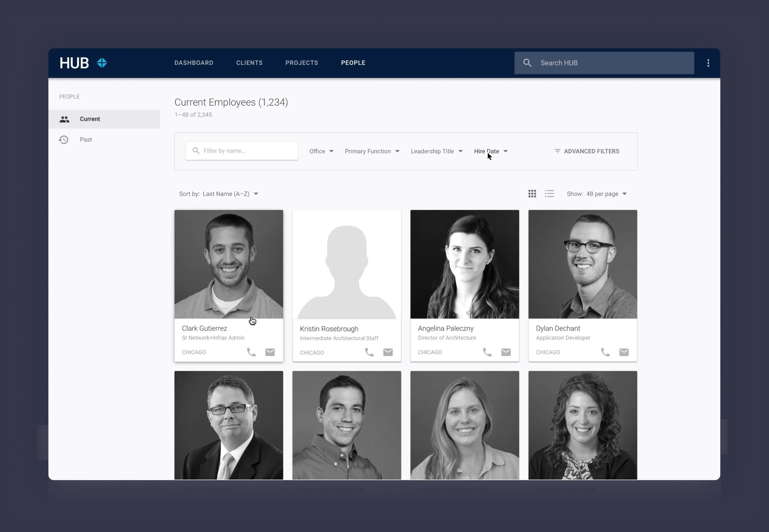Open the Hire Date filter dropdown
The image size is (769, 532).
[490, 151]
